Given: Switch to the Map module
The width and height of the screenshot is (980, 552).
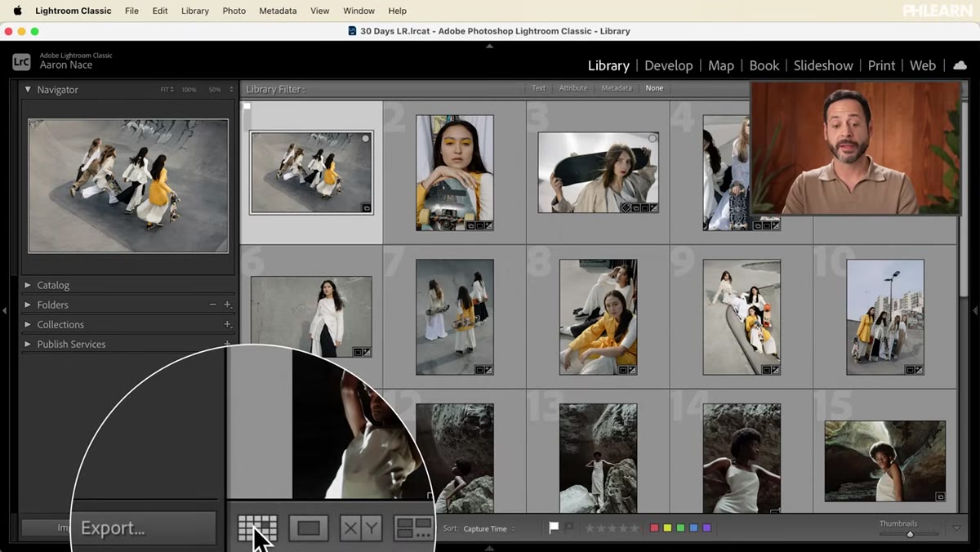Looking at the screenshot, I should click(x=720, y=65).
